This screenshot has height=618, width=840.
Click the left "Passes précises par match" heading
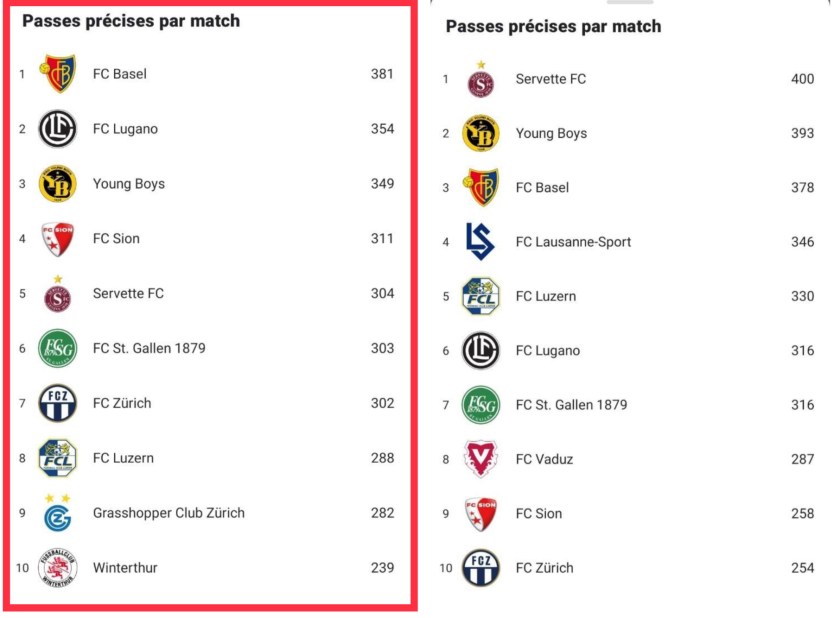131,21
